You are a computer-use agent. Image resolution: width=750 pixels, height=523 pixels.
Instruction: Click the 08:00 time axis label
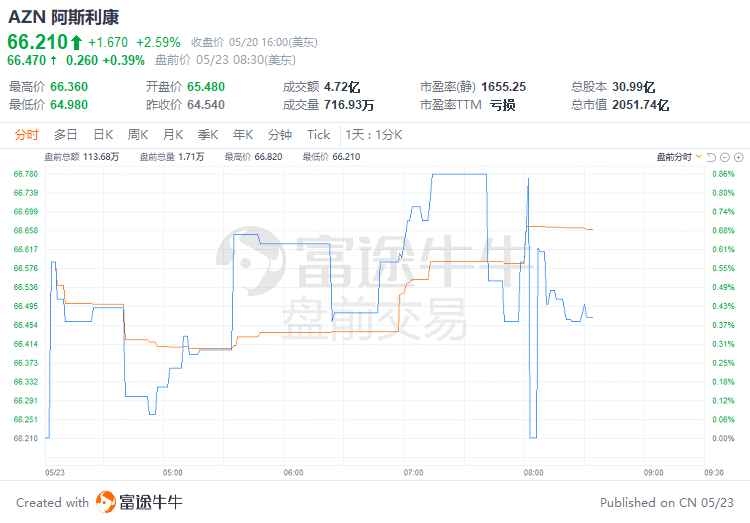[x=533, y=473]
